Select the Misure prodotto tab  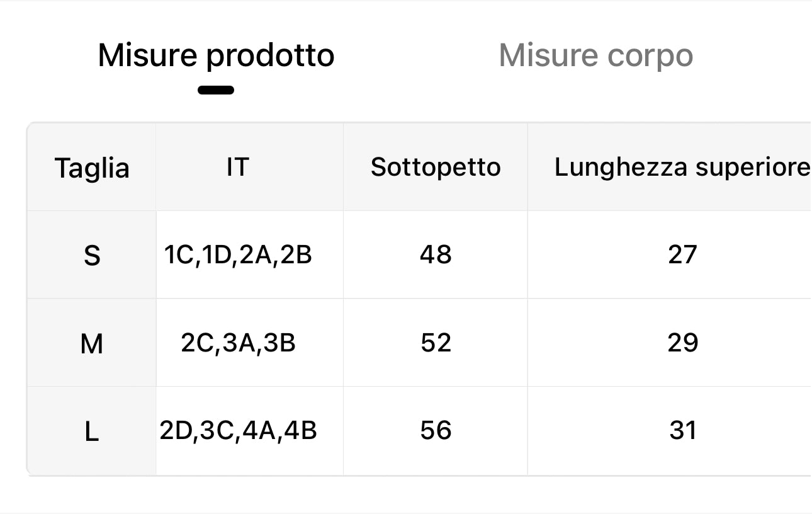[x=216, y=55]
